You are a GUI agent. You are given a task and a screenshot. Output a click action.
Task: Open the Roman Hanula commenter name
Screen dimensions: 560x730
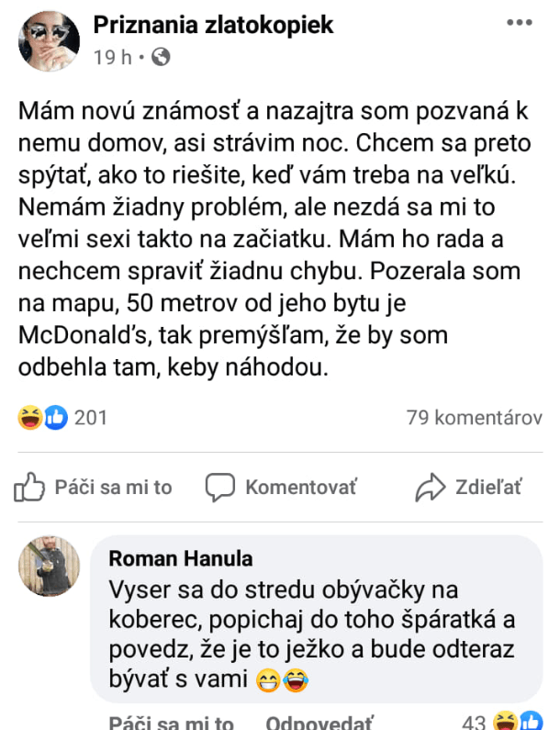(180, 559)
